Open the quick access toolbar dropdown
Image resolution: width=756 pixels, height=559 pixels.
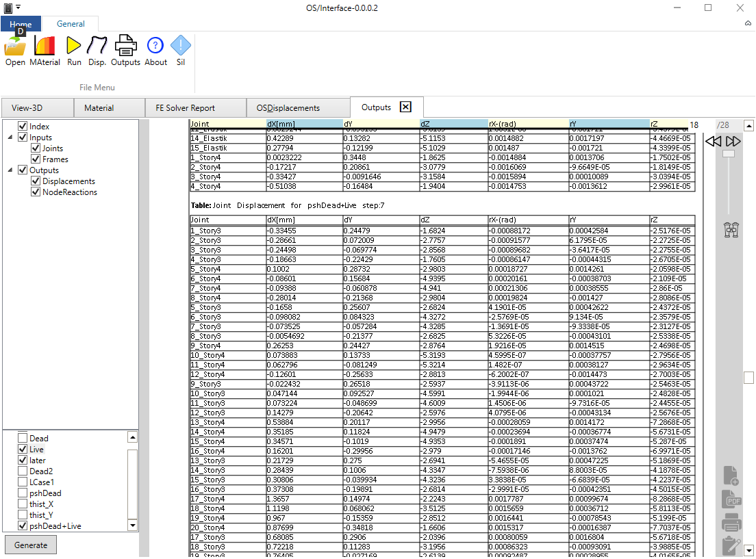point(18,8)
